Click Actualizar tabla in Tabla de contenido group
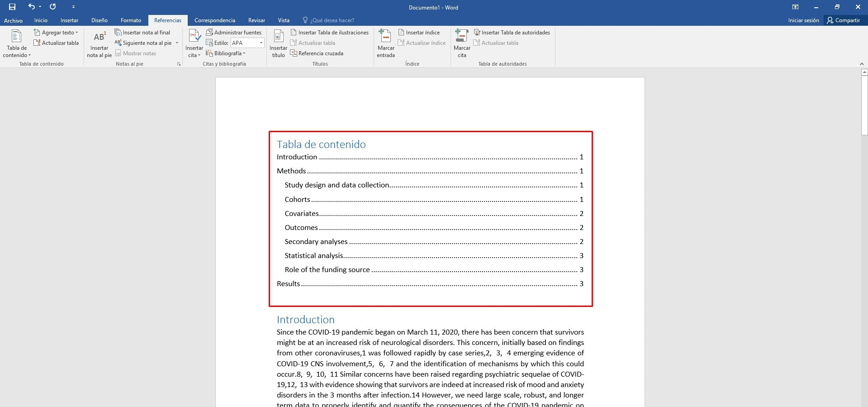 56,43
